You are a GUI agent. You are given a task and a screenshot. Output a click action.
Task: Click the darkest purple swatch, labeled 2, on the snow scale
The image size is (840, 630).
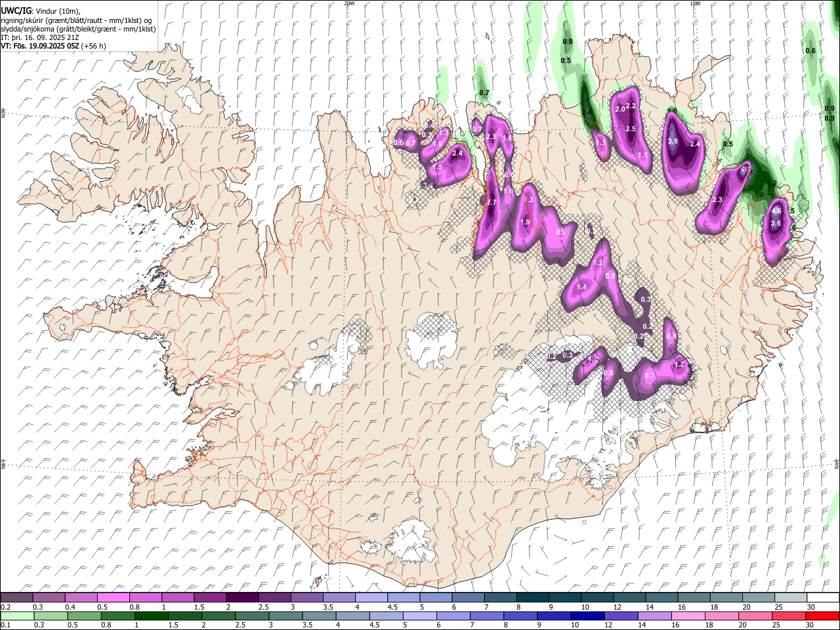click(241, 598)
